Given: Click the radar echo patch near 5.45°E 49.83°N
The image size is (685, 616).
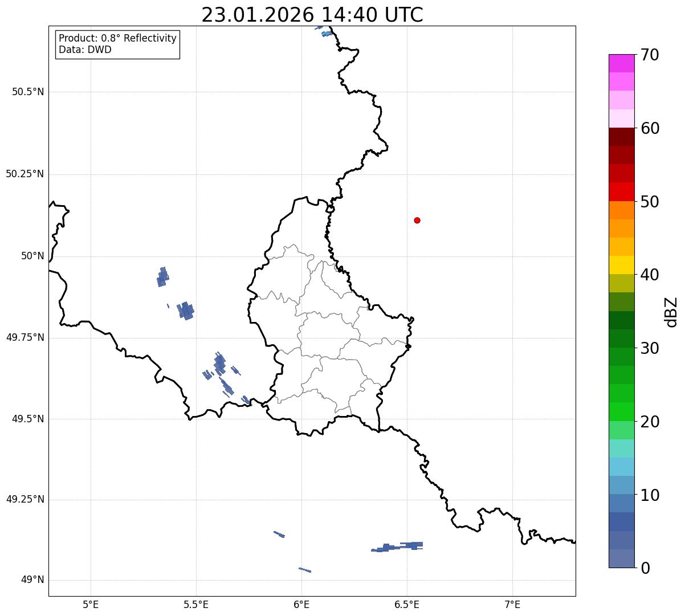Looking at the screenshot, I should (x=186, y=311).
